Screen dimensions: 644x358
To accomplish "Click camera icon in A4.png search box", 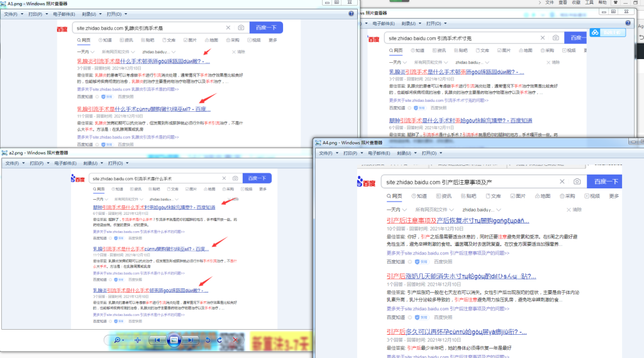I will tap(577, 182).
